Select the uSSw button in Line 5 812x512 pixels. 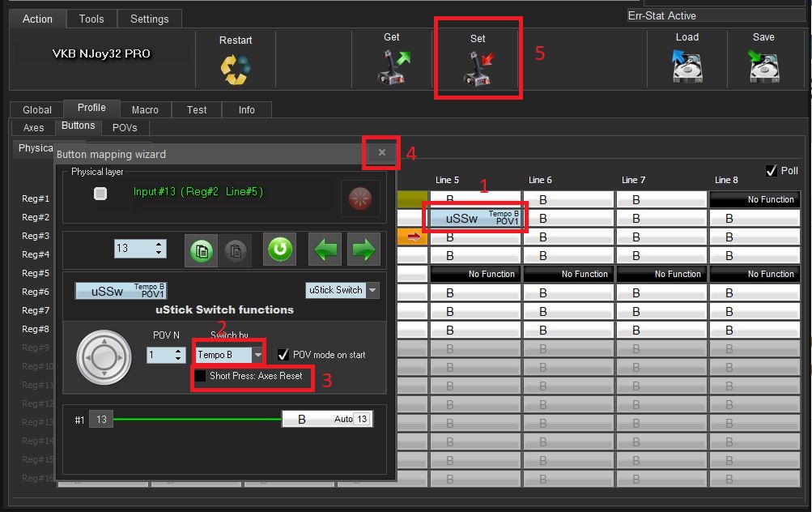(x=476, y=218)
